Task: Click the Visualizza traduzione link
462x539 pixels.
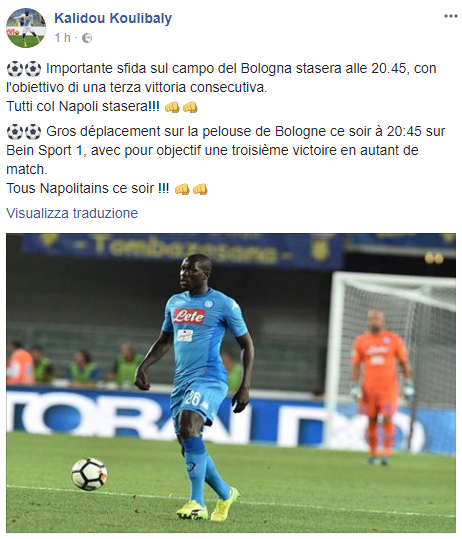Action: pyautogui.click(x=72, y=213)
